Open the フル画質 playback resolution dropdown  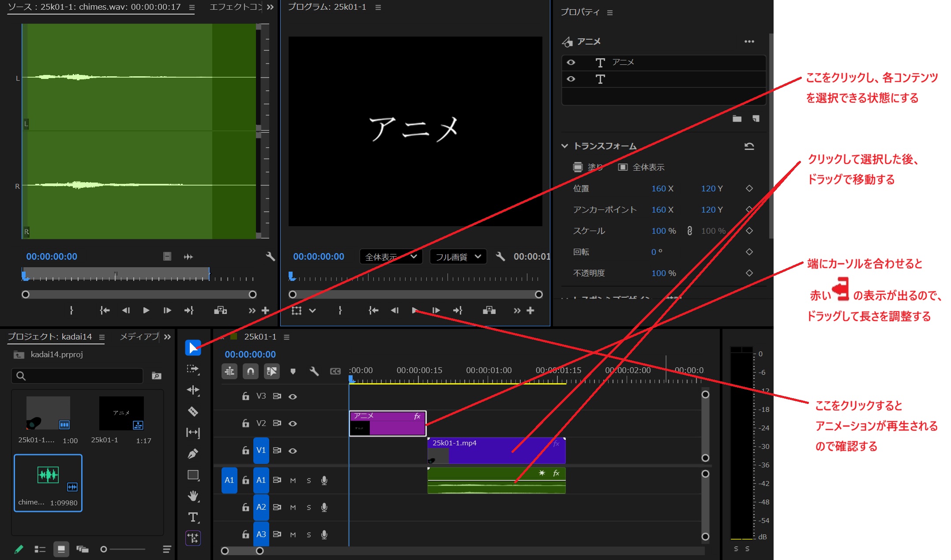pyautogui.click(x=458, y=257)
